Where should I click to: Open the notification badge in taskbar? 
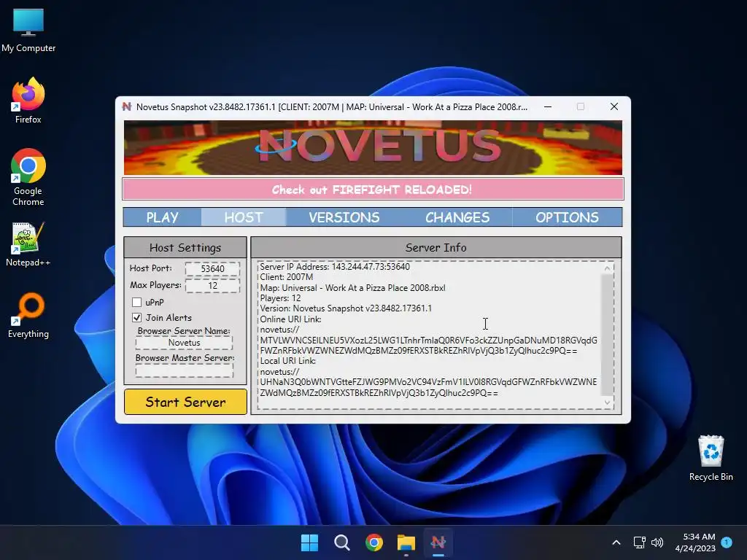tap(727, 542)
